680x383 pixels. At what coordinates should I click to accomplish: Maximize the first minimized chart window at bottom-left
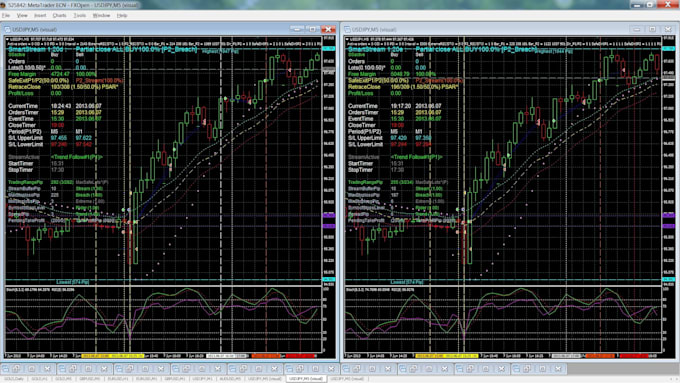(32, 369)
